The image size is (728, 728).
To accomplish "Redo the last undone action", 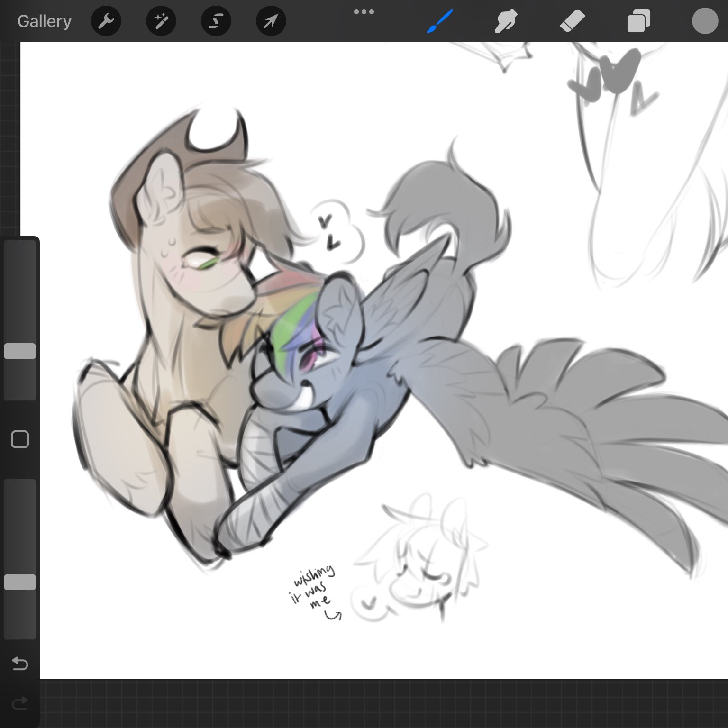I will pos(20,703).
